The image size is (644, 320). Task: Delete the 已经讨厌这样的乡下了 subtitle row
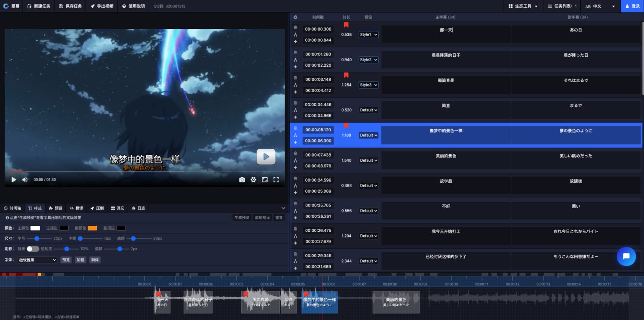click(x=295, y=254)
